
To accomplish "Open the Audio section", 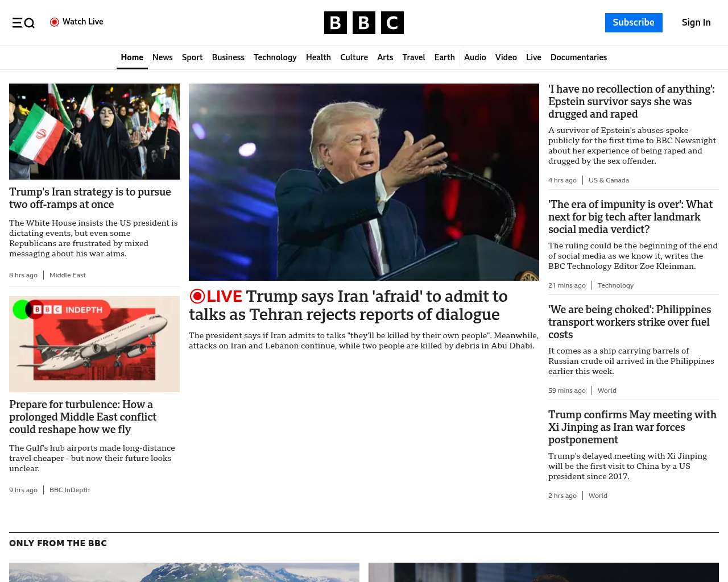I will 475,57.
